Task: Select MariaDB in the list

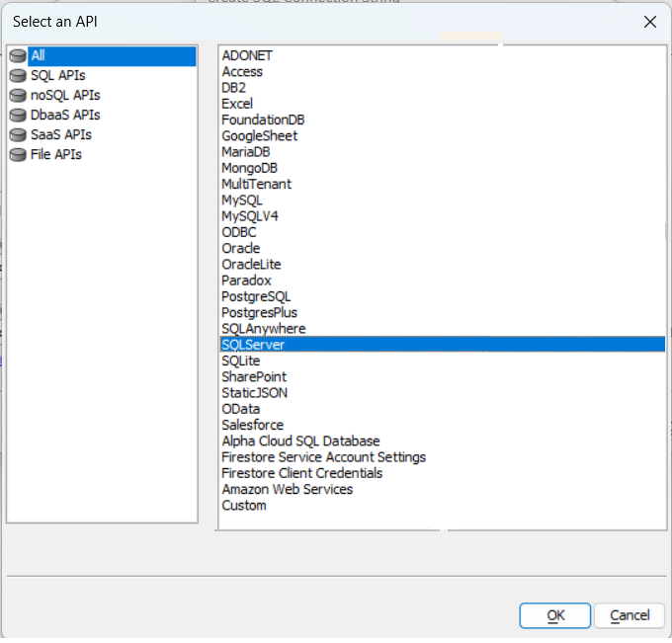Action: tap(245, 152)
